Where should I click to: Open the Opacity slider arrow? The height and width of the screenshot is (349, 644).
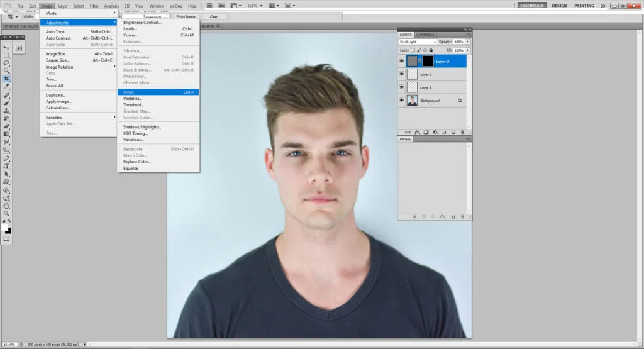click(468, 42)
